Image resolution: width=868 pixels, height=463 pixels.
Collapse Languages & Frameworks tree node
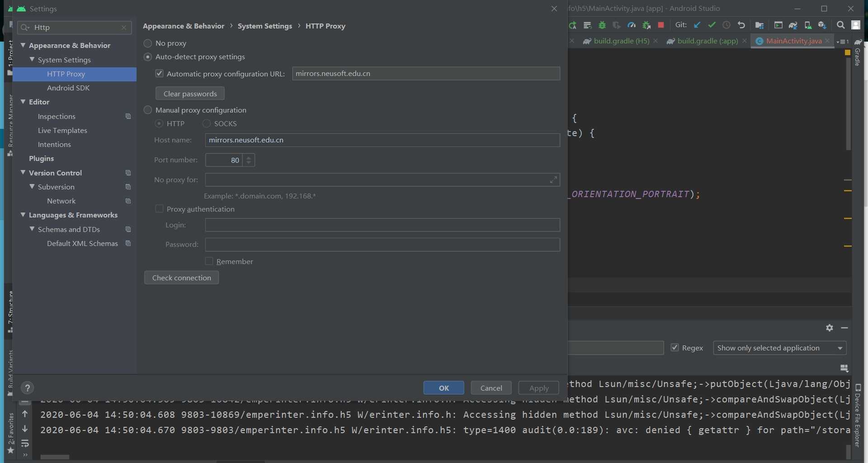tap(23, 215)
